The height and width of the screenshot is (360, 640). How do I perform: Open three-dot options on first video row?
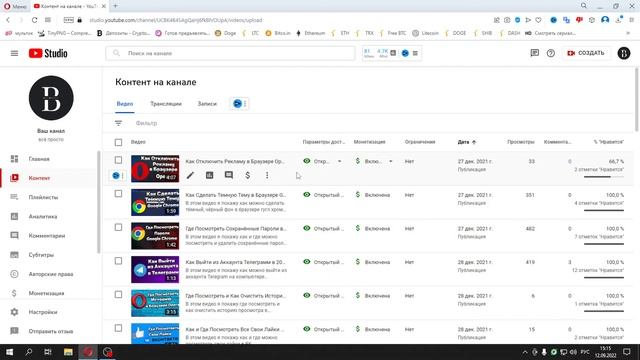point(267,175)
